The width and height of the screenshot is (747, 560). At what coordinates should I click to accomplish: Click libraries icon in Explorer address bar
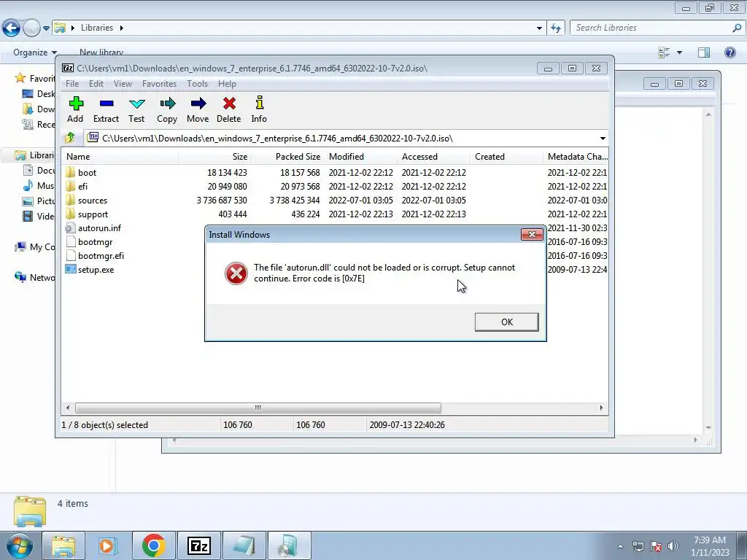point(60,28)
